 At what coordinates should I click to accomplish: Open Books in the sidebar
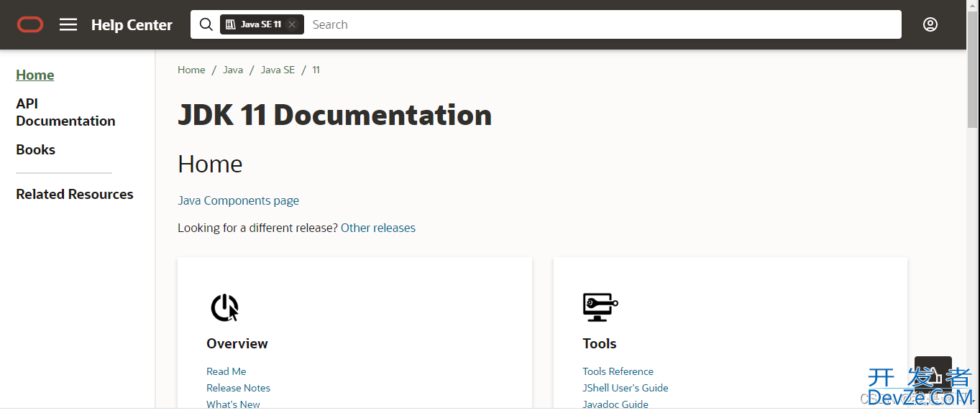(x=36, y=149)
